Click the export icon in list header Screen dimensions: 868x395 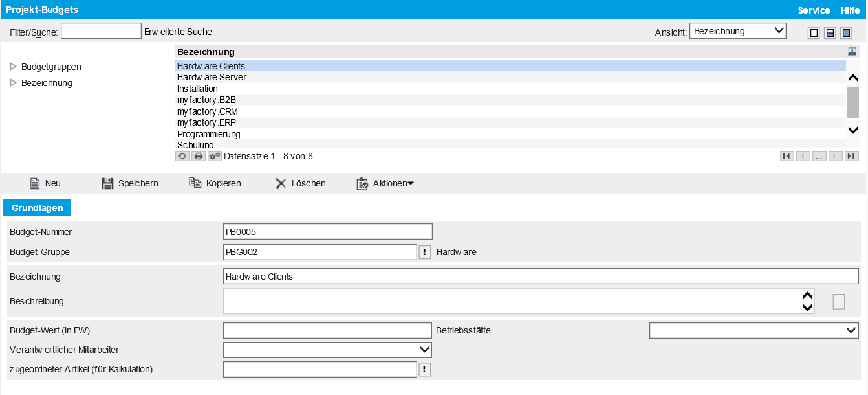852,52
